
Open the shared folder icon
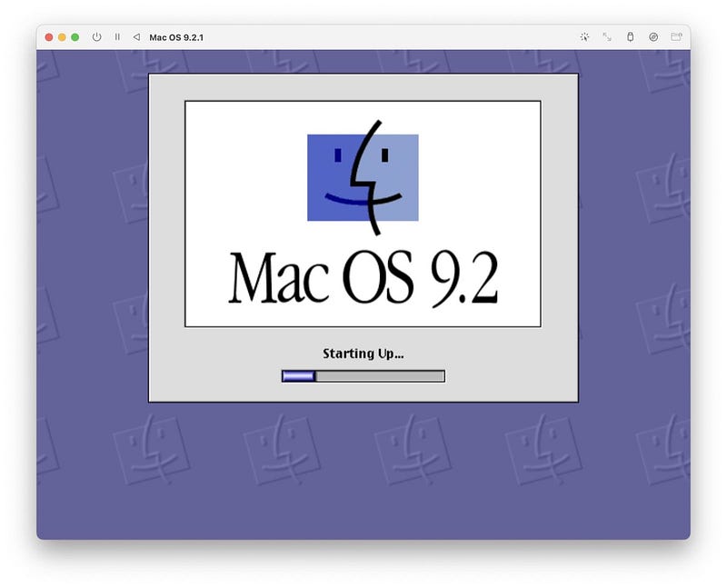pos(676,37)
